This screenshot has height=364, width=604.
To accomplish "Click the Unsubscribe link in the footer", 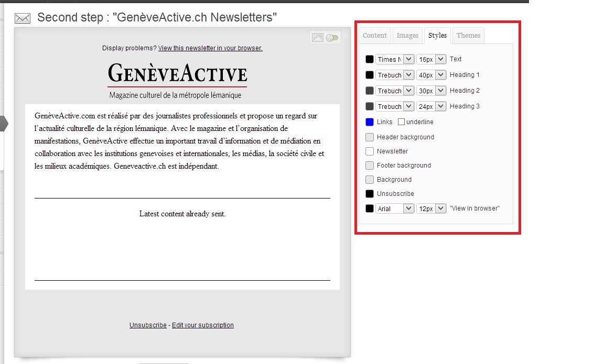I will coord(148,325).
